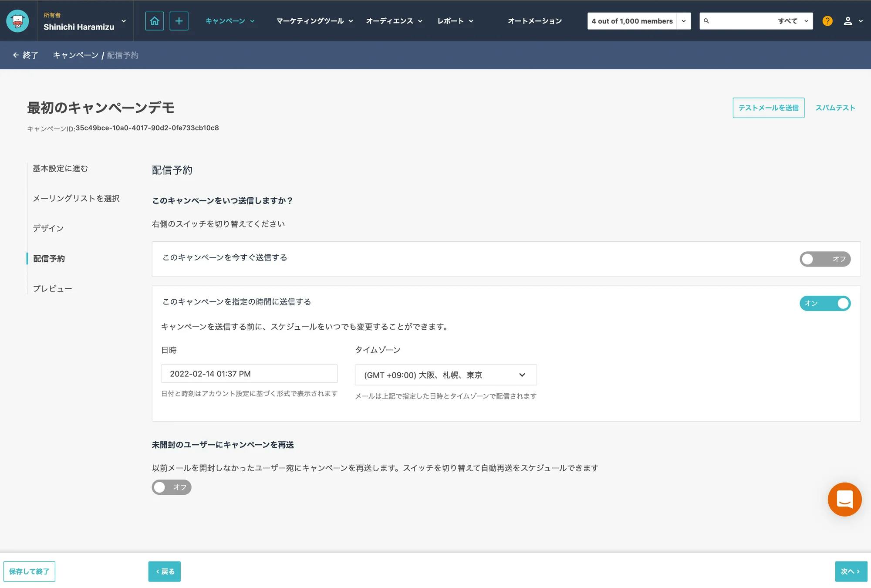Open the orange chat support bubble
Viewport: 871px width, 588px height.
coord(844,499)
